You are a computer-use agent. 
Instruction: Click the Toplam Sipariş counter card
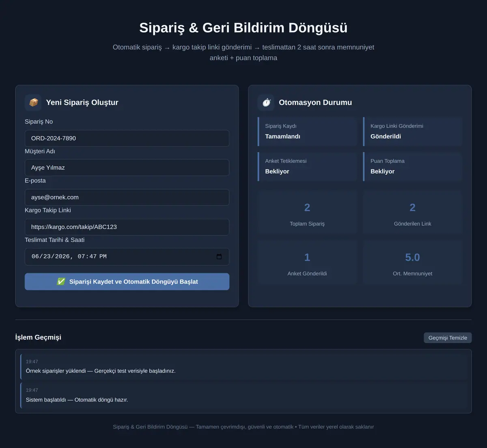point(307,212)
